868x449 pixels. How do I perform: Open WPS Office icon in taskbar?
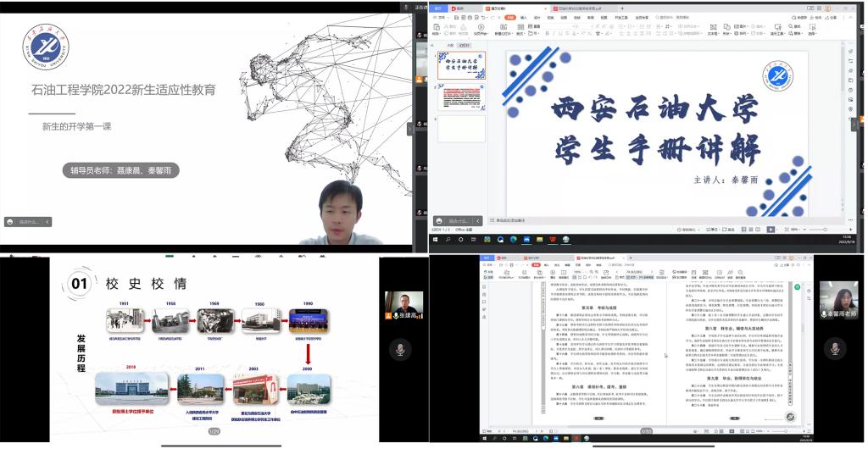pyautogui.click(x=553, y=240)
